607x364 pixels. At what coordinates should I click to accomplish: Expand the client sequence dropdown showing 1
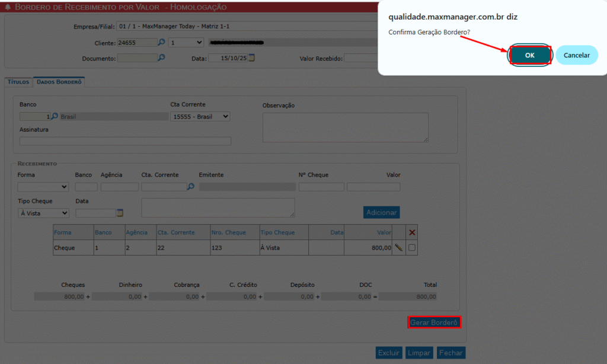click(186, 43)
